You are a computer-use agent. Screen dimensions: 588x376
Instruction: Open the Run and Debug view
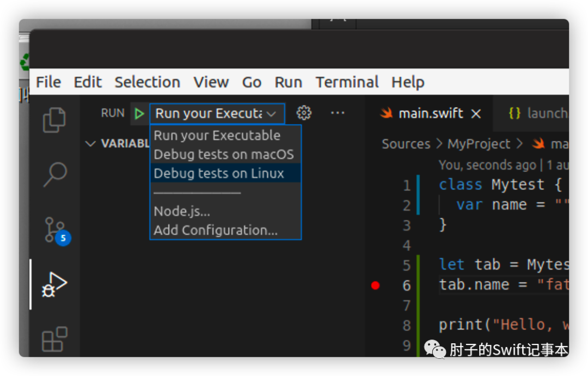[54, 284]
